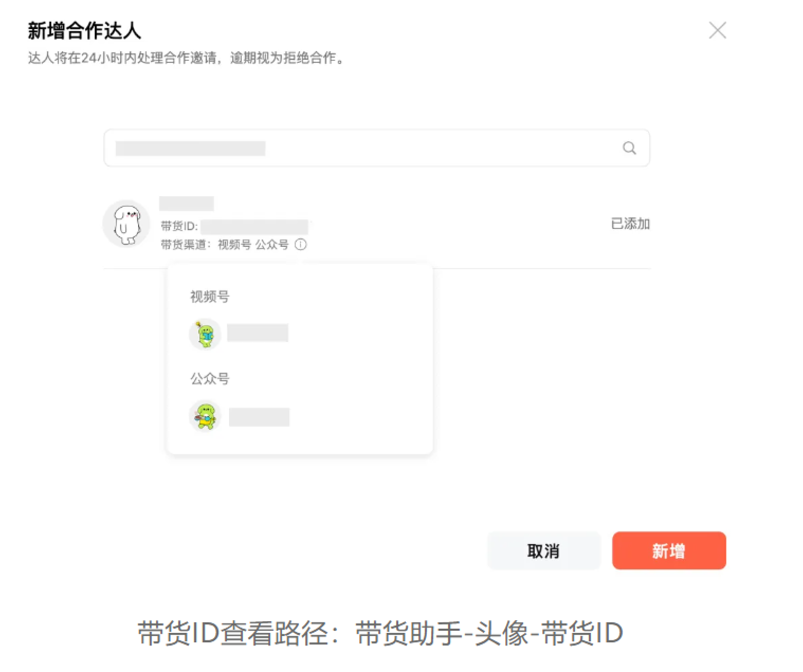Click the 已添加 status label
This screenshot has width=803, height=672.
[x=630, y=224]
